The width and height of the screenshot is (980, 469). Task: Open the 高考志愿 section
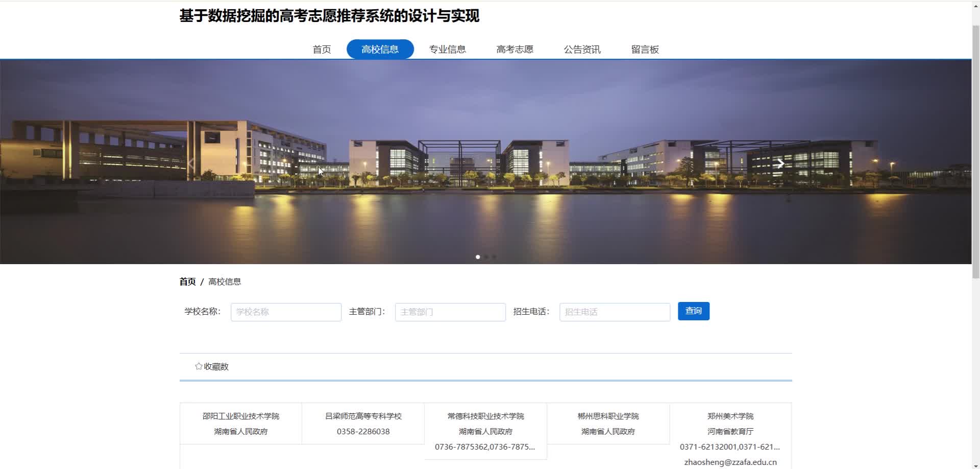pos(514,49)
